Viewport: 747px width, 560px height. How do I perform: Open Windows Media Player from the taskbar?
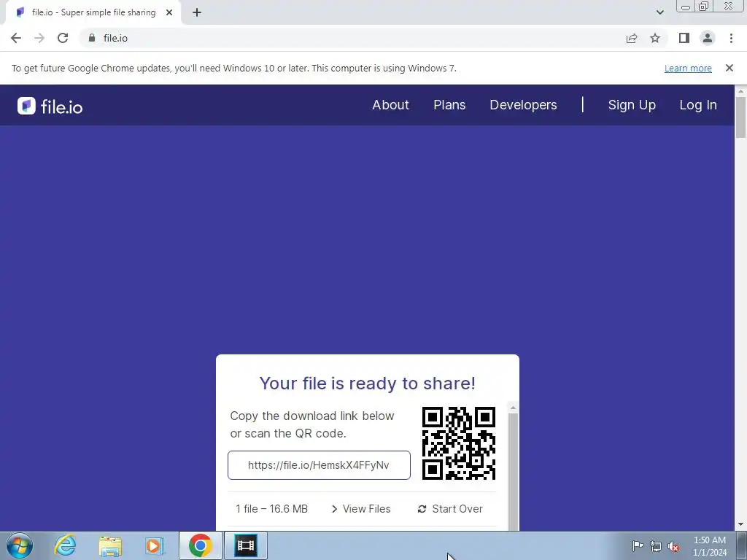(155, 545)
